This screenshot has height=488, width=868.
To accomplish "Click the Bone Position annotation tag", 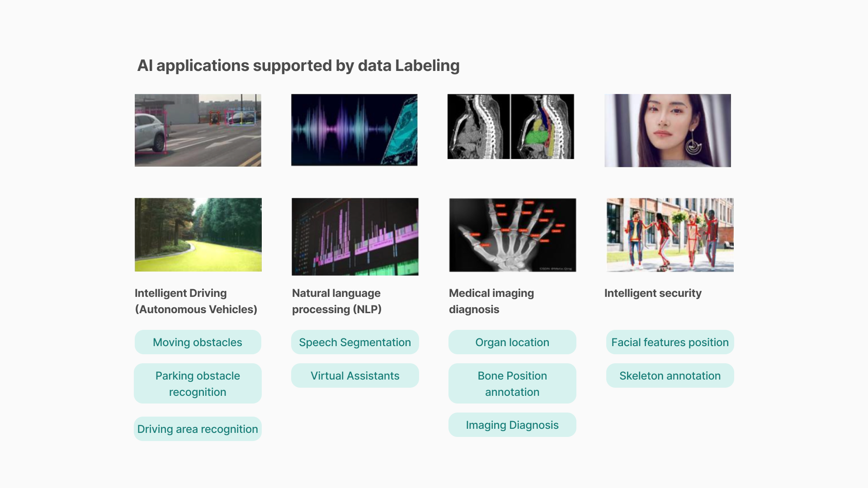I will point(512,384).
